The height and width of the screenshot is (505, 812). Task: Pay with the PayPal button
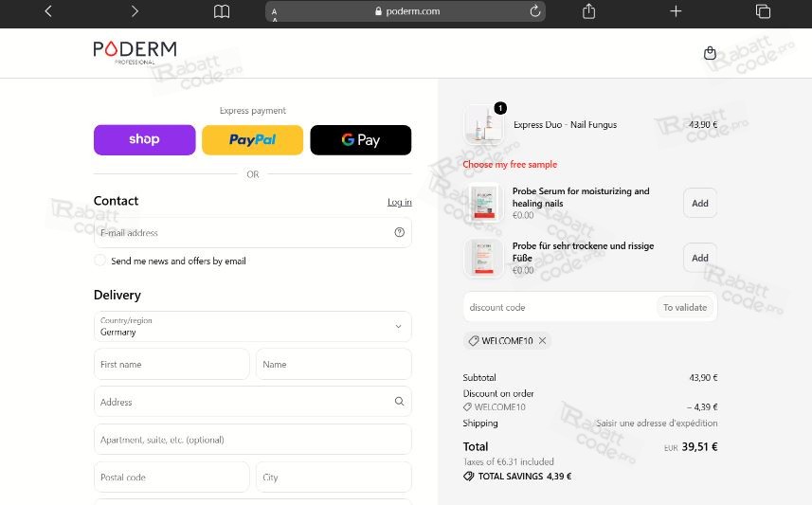click(x=253, y=140)
